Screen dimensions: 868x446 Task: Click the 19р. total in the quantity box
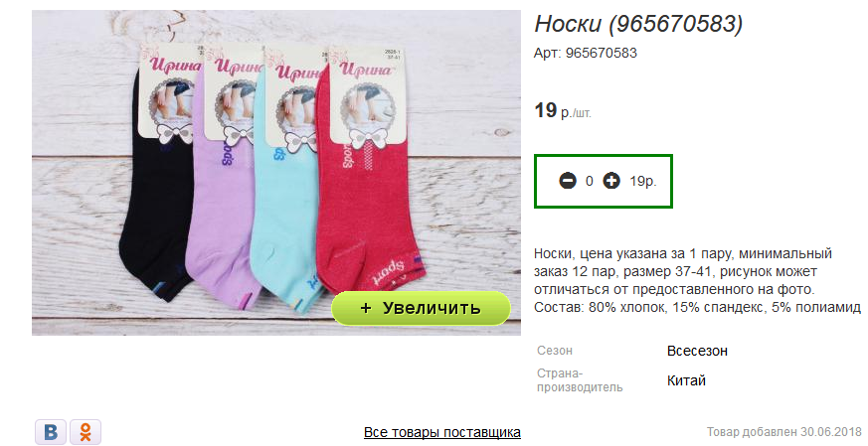pos(642,181)
